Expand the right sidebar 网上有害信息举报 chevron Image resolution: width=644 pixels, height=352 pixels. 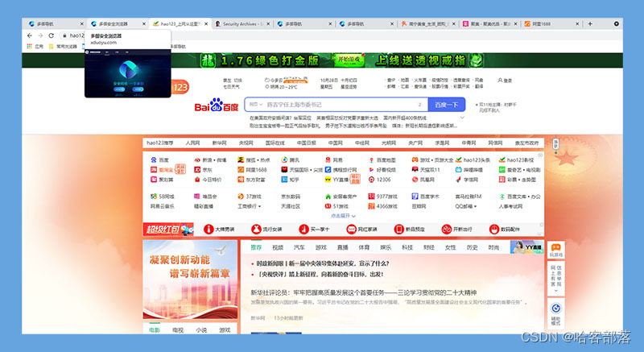tap(555, 291)
